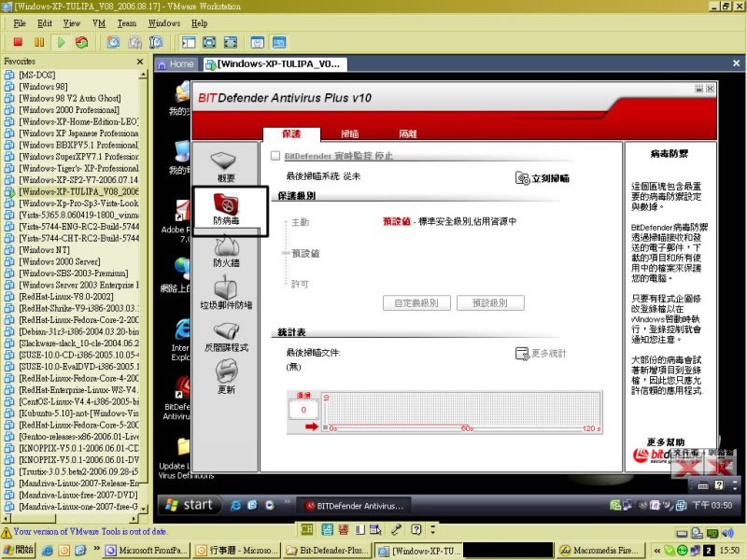Click Internet Explorer in guest quick launch
This screenshot has height=560, width=747.
(235, 505)
